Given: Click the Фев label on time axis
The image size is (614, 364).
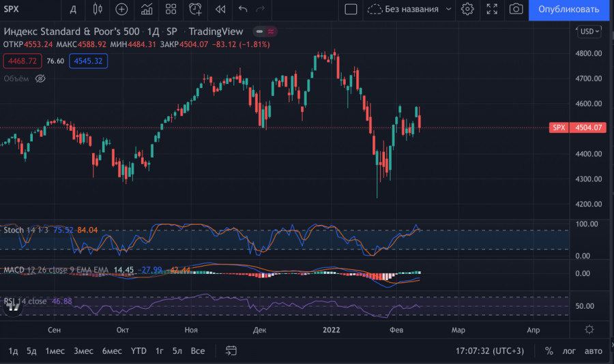Looking at the screenshot, I should click(x=396, y=330).
